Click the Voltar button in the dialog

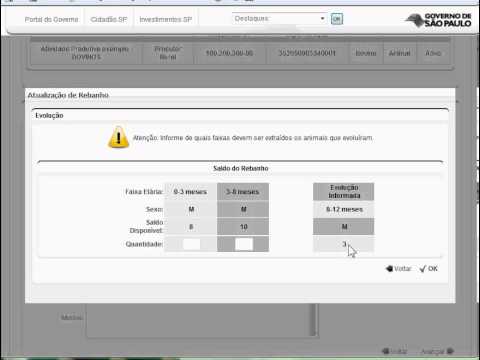click(x=398, y=269)
